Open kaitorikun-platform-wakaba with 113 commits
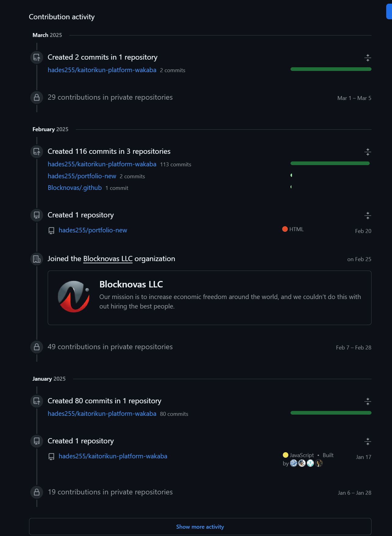 (102, 164)
